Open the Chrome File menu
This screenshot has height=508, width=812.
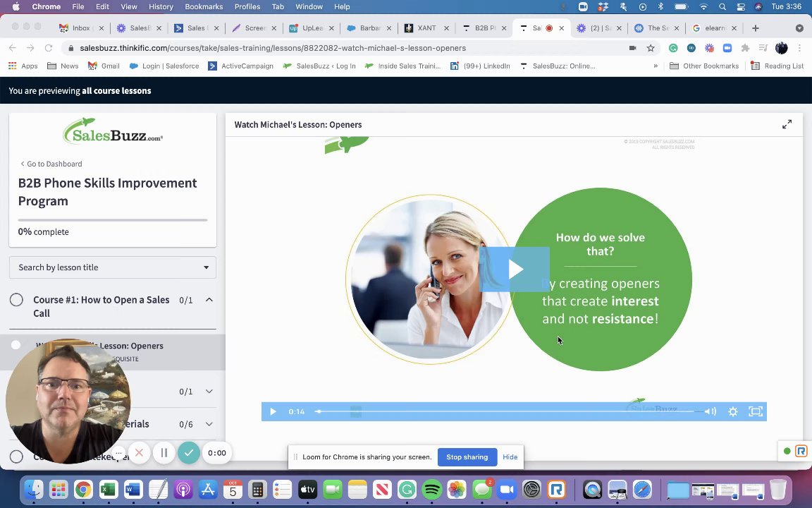78,7
